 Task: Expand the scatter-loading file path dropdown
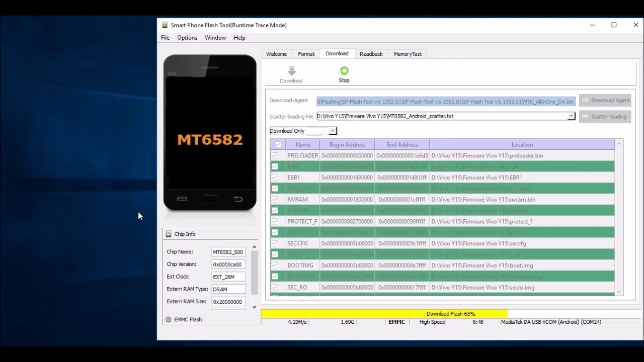pyautogui.click(x=571, y=116)
